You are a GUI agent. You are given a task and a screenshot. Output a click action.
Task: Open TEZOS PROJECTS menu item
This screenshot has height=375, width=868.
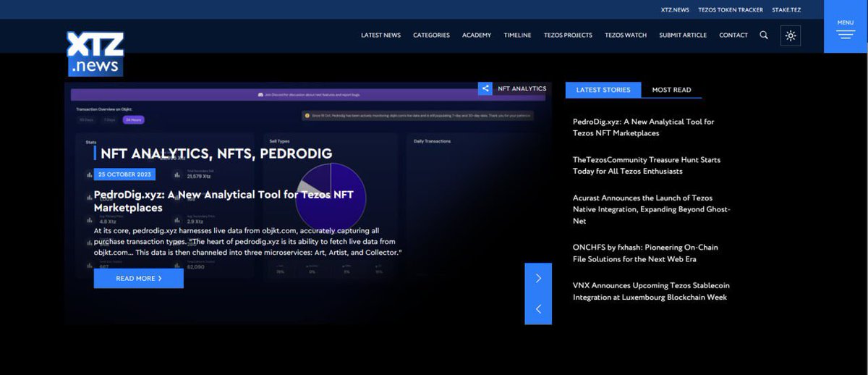[568, 35]
